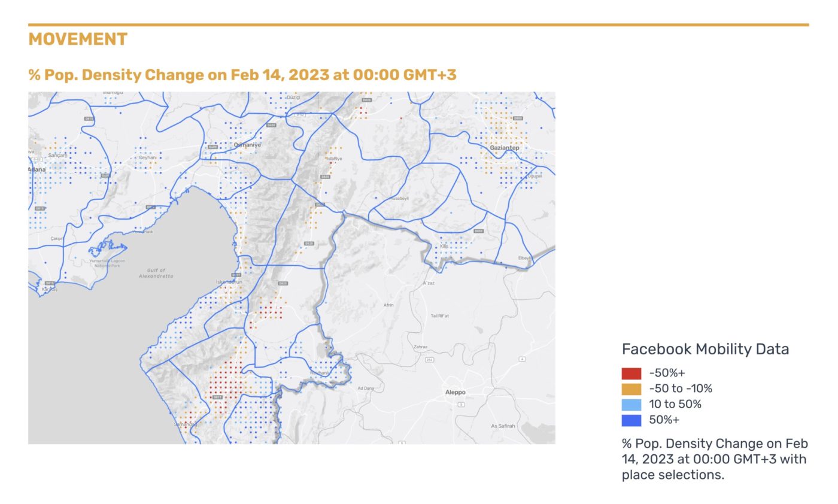Click the '% Pop. Density Change' subtitle above the map

pos(242,75)
